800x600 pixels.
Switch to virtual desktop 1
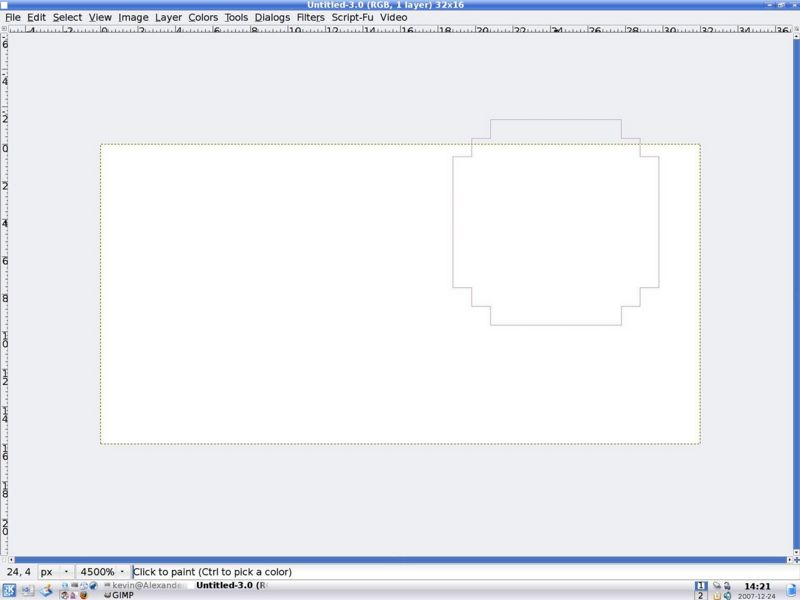pyautogui.click(x=701, y=585)
